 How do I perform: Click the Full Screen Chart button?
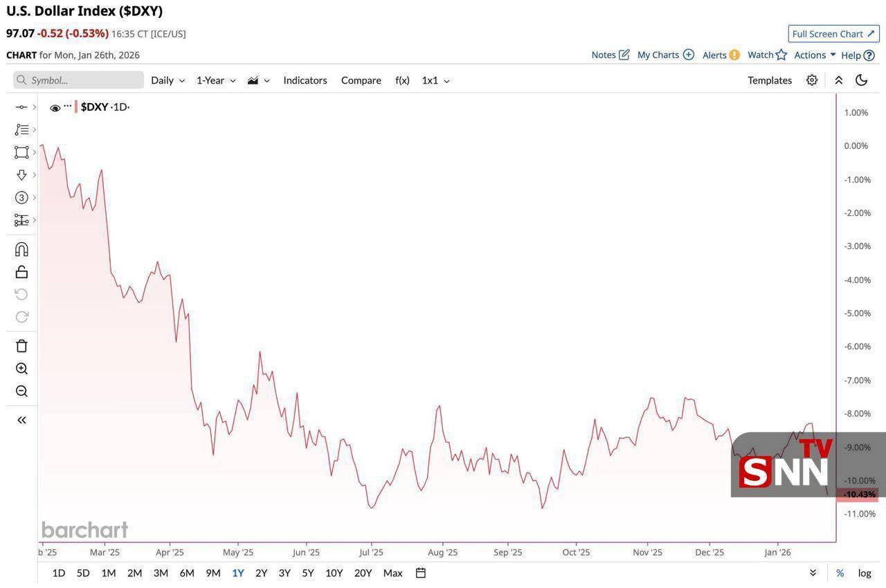click(833, 34)
